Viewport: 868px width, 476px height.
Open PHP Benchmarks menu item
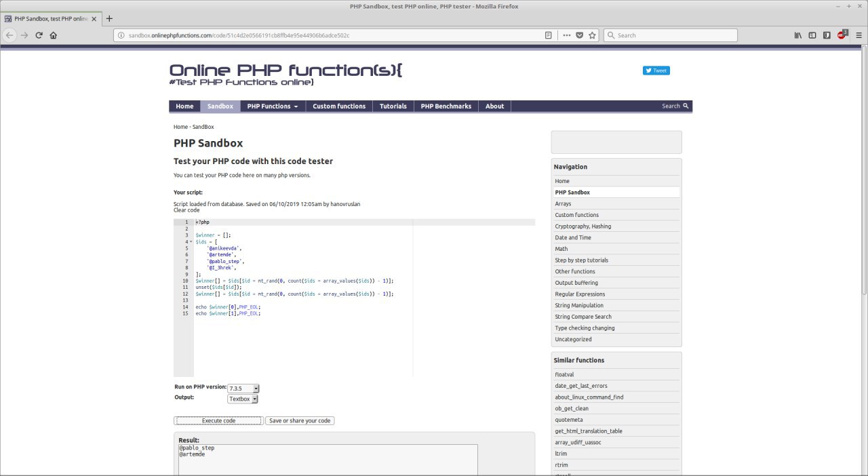pyautogui.click(x=446, y=106)
